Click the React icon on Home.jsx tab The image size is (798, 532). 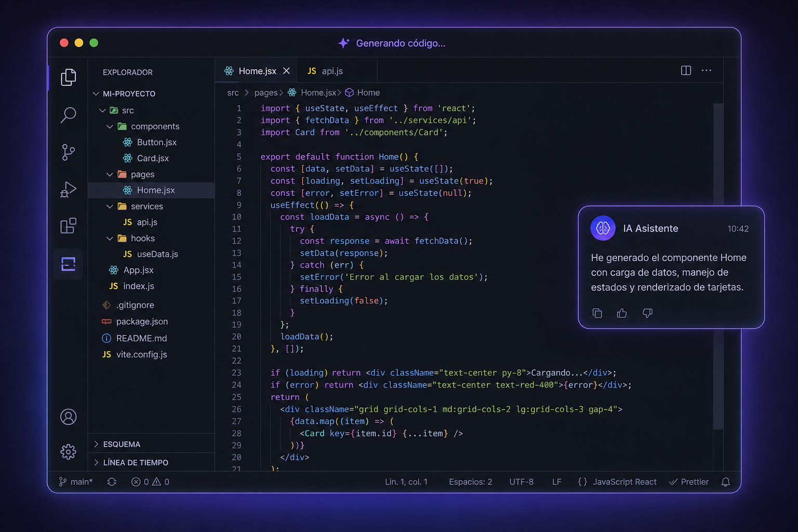tap(229, 71)
